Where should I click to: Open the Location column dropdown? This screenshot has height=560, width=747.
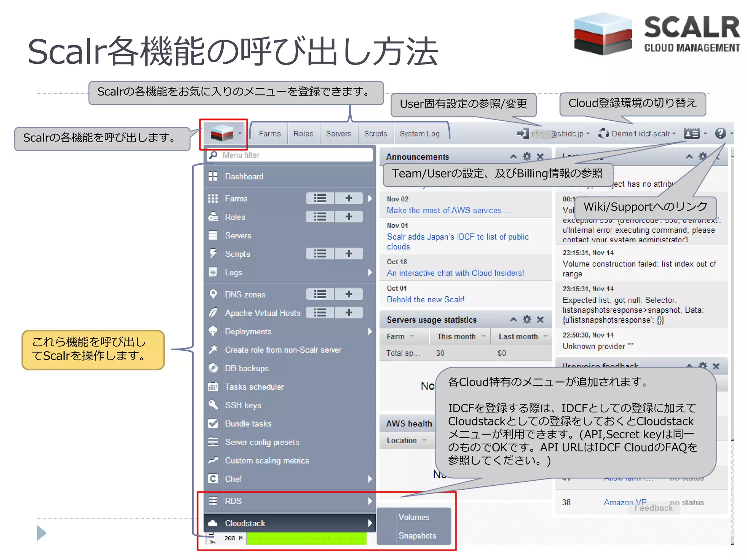(424, 440)
